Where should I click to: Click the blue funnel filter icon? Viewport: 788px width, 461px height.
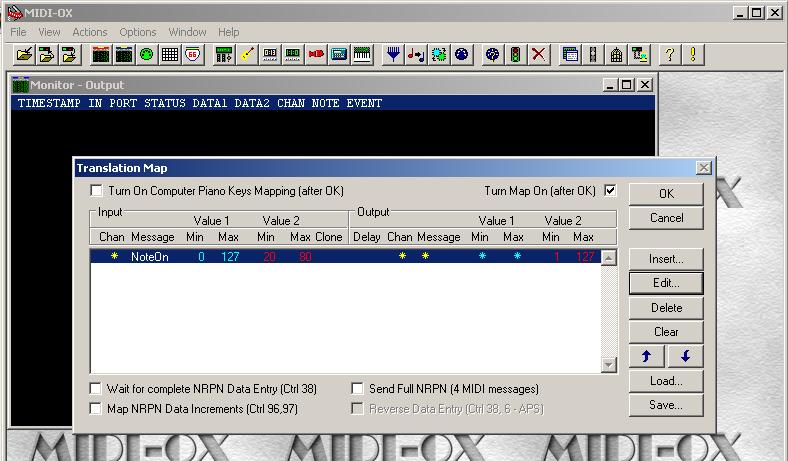[x=393, y=54]
